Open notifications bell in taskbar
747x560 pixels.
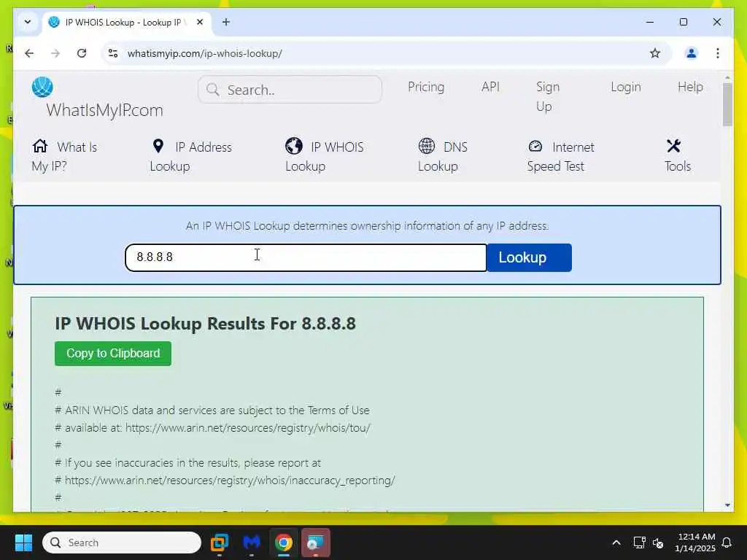click(x=727, y=542)
